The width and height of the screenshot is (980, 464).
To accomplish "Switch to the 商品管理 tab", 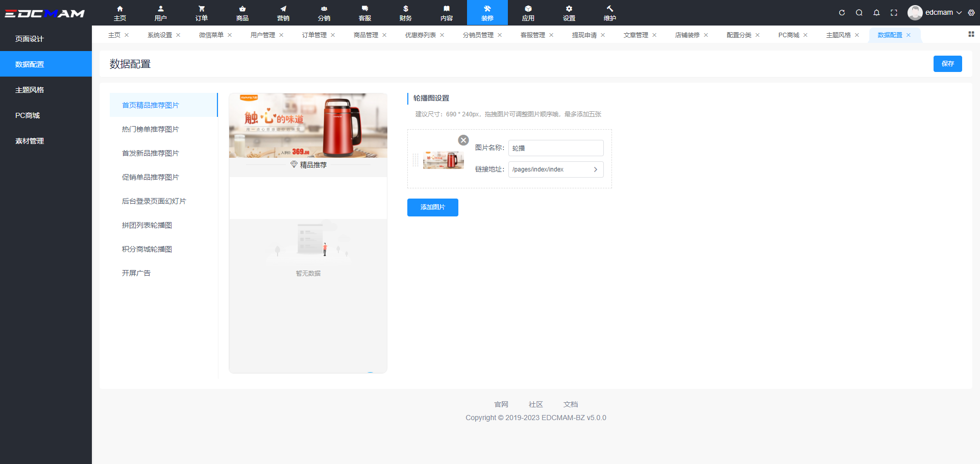I will pyautogui.click(x=365, y=35).
